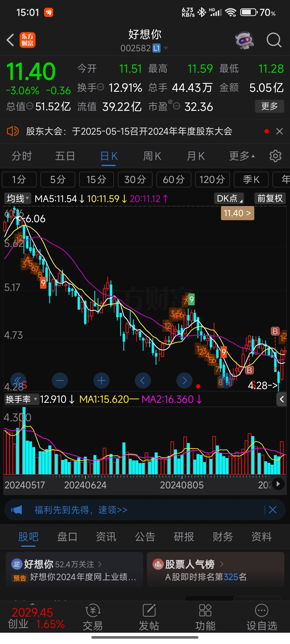
Task: Select 季K period
Action: (251, 179)
